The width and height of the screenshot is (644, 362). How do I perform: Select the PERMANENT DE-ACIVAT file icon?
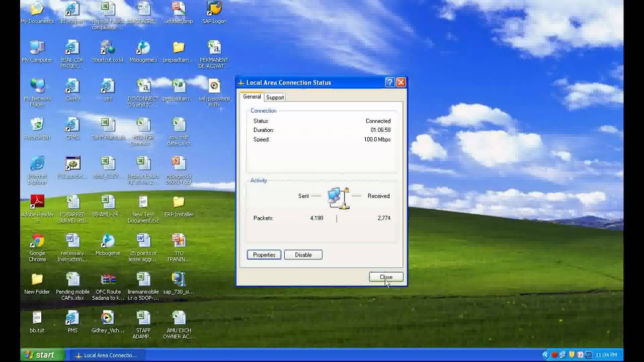pos(214,54)
